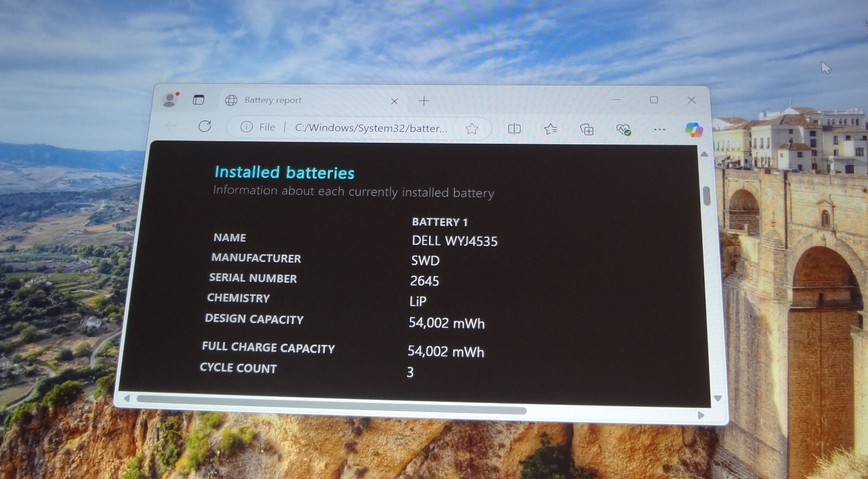Open the split screen icon
Screen dimensions: 868x479
click(x=514, y=129)
